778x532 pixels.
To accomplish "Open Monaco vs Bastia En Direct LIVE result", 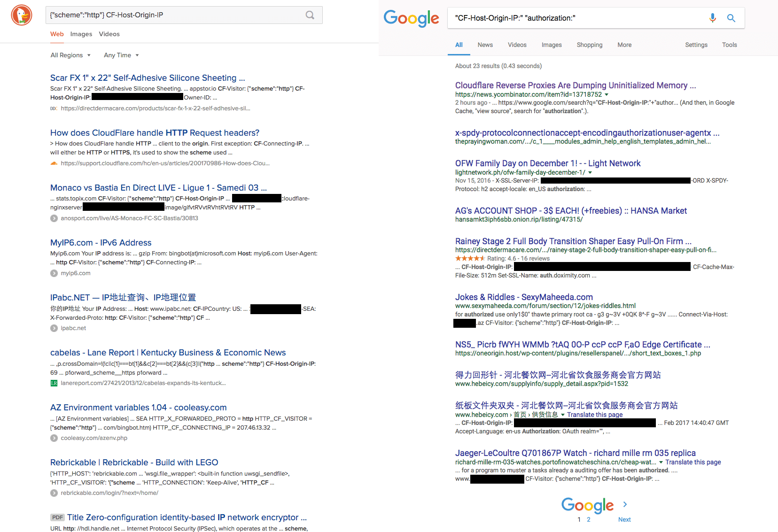I will pyautogui.click(x=158, y=188).
